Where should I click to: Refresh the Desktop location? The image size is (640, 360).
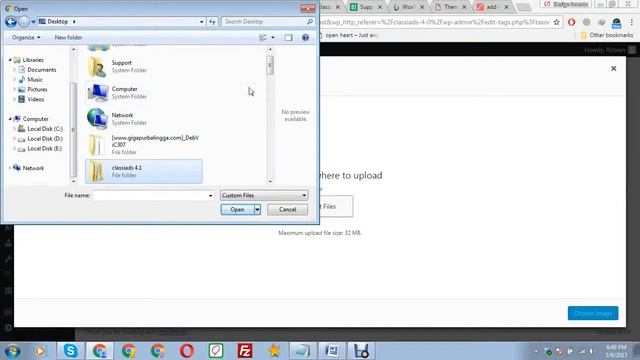[212, 22]
